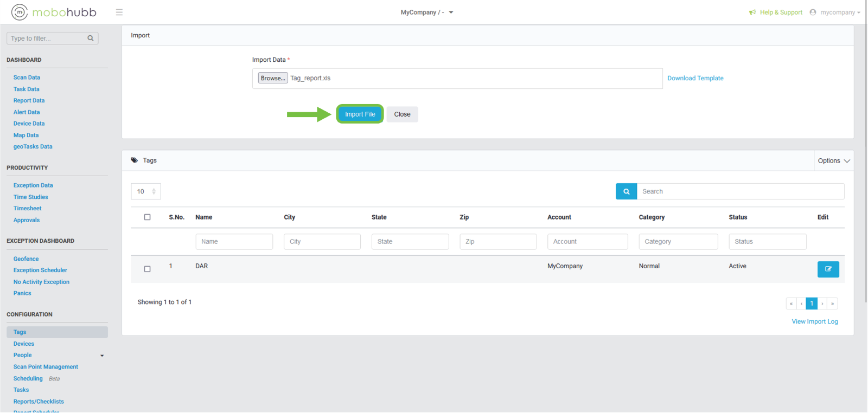
Task: Open the MyCompany account dropdown
Action: (427, 12)
